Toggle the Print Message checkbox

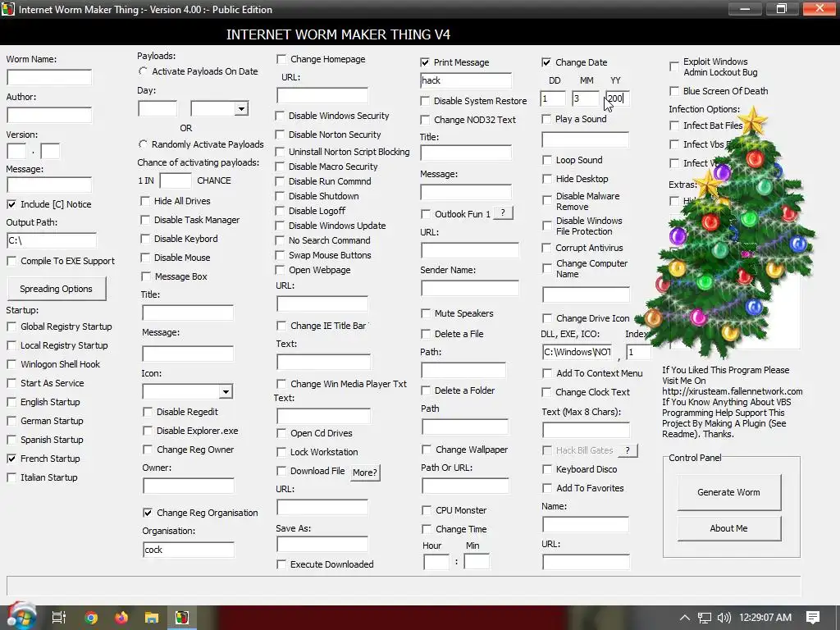pyautogui.click(x=425, y=62)
